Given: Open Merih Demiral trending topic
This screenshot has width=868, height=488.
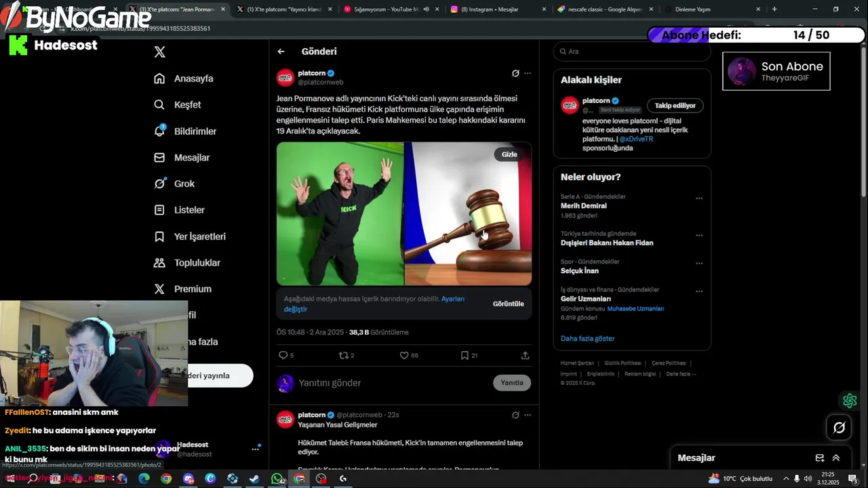Looking at the screenshot, I should click(x=584, y=206).
